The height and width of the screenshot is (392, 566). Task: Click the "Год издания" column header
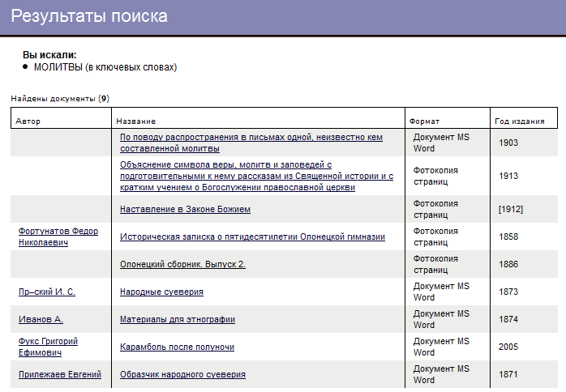point(519,121)
